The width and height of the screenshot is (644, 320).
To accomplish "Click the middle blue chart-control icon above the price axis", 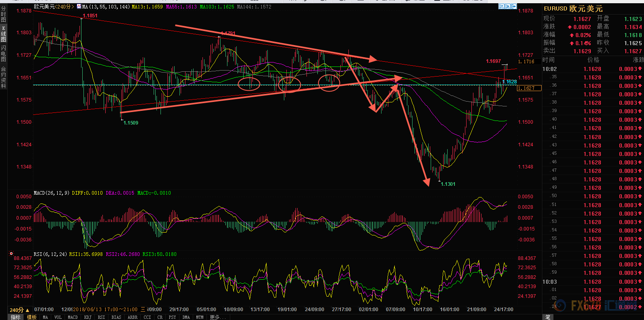I will [508, 6].
